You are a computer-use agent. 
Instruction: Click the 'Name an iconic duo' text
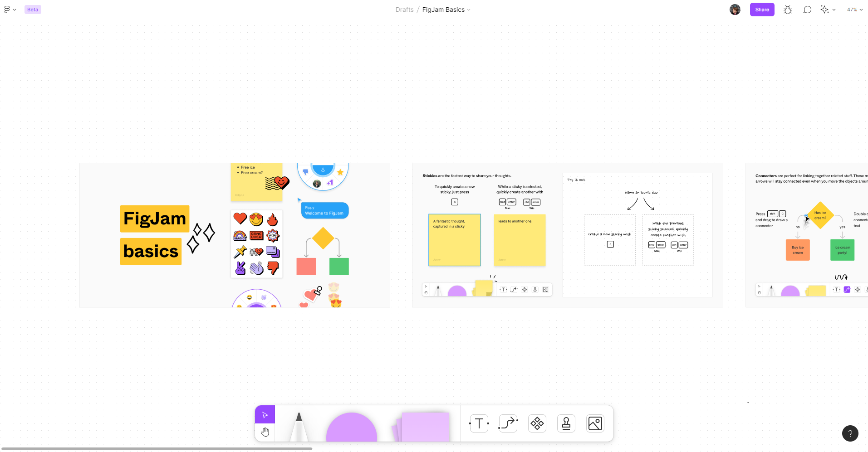641,192
